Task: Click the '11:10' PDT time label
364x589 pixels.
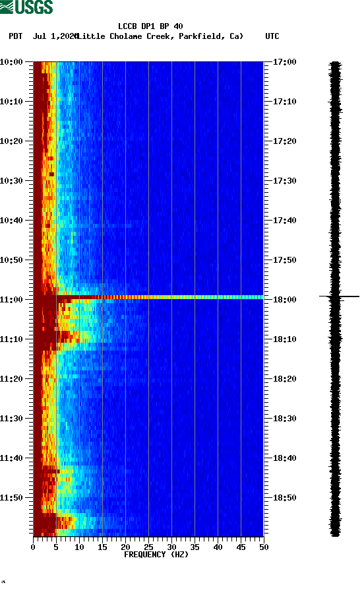Action: 11,339
